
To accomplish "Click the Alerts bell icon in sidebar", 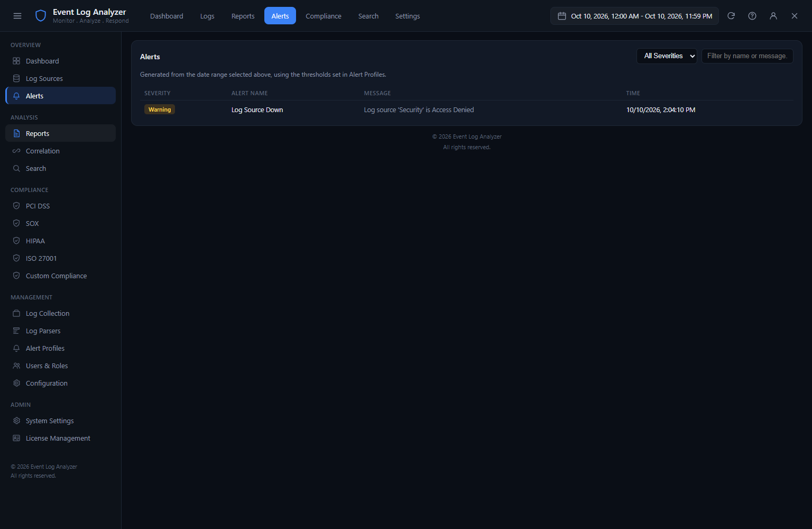I will tap(16, 96).
